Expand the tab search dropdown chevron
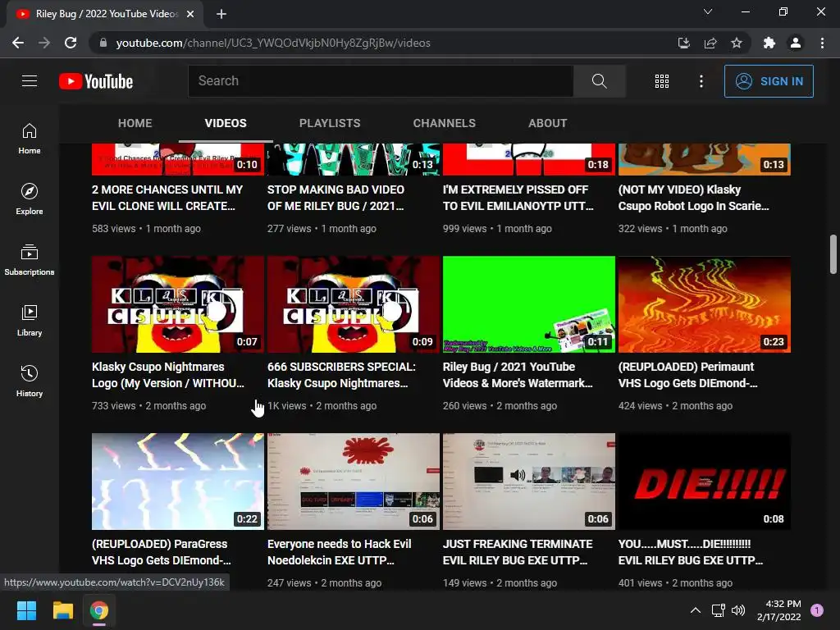 tap(708, 11)
